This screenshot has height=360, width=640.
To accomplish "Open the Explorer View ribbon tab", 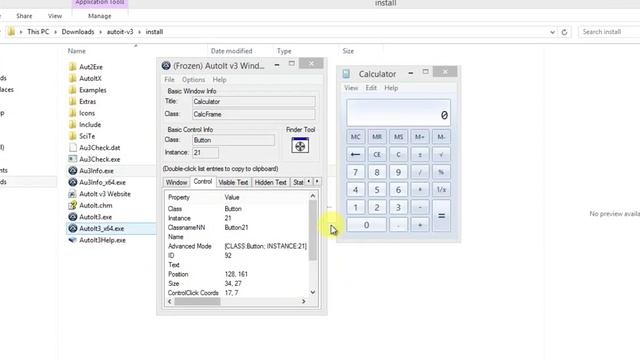I will click(x=55, y=16).
